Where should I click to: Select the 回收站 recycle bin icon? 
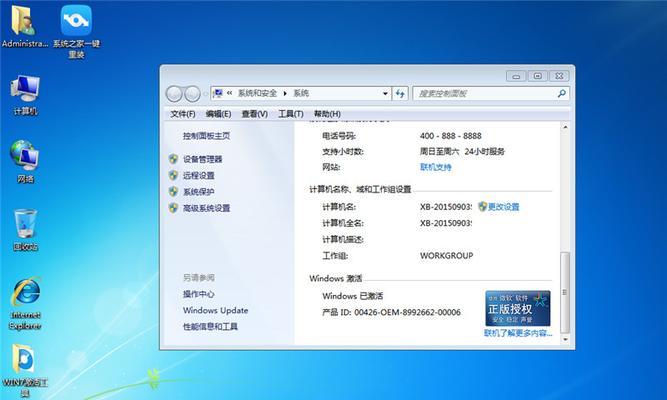point(25,230)
